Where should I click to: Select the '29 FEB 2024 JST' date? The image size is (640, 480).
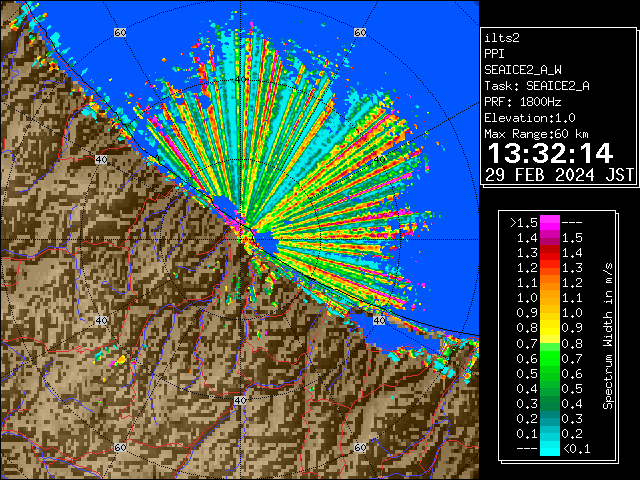(559, 175)
